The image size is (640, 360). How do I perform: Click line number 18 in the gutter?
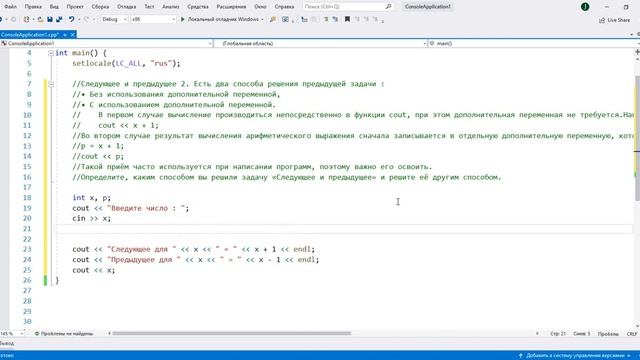(x=27, y=198)
